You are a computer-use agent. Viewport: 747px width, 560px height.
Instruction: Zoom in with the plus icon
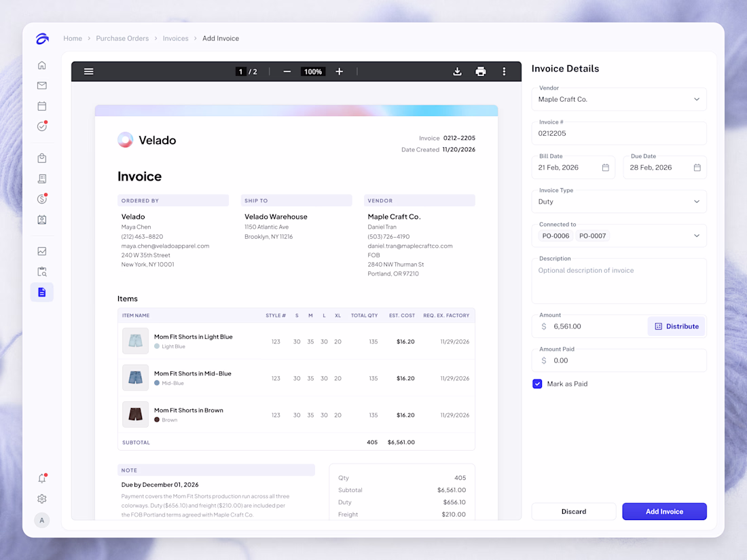click(x=339, y=71)
